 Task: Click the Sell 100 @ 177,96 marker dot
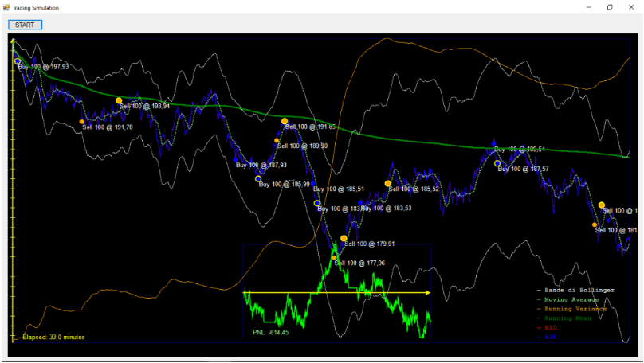point(334,257)
